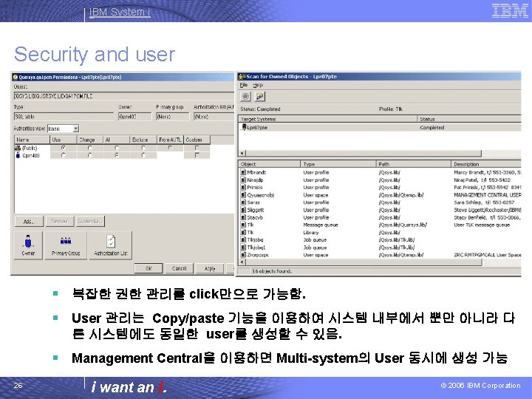Image resolution: width=532 pixels, height=399 pixels.
Task: Select Use radio for Qpm400
Action: (x=63, y=155)
